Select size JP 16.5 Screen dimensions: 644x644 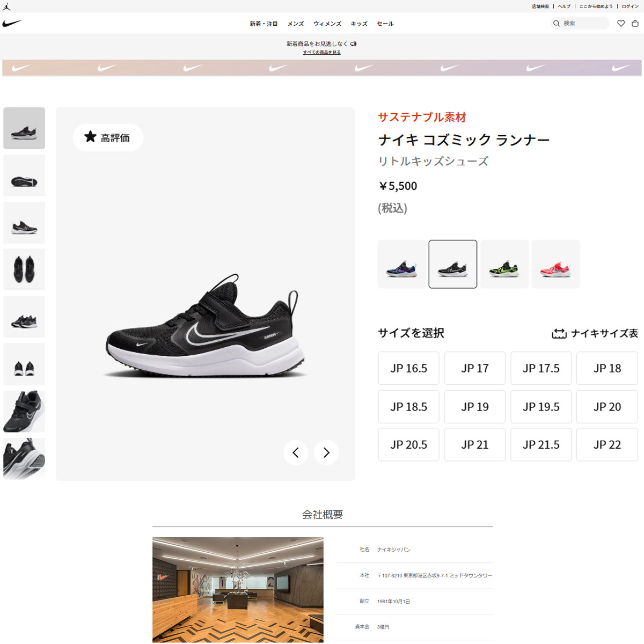(x=408, y=368)
